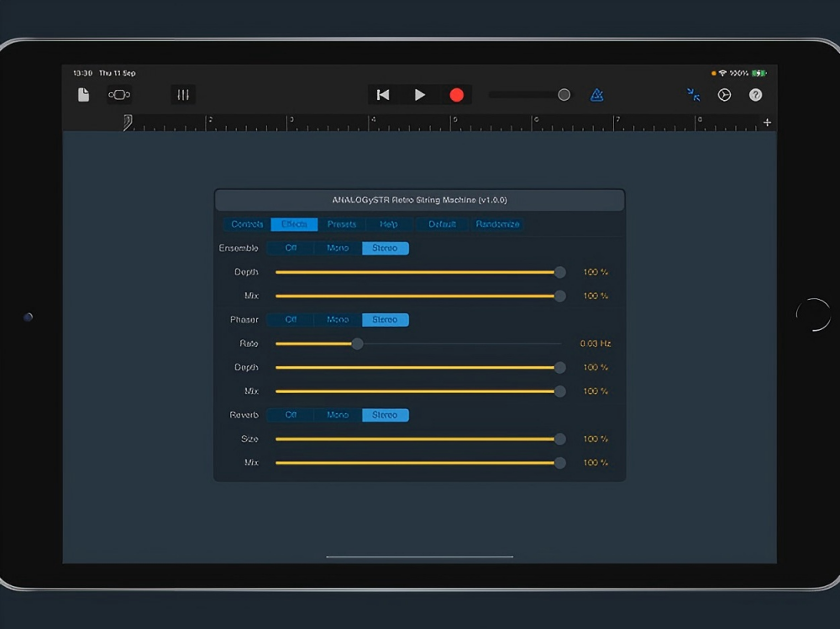Click the Size label

click(x=249, y=439)
